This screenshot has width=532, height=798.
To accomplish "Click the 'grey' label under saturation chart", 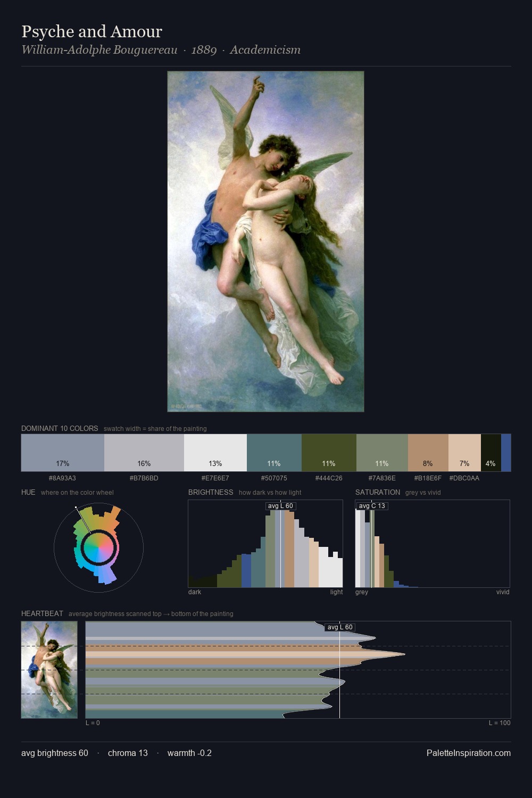I will 362,592.
